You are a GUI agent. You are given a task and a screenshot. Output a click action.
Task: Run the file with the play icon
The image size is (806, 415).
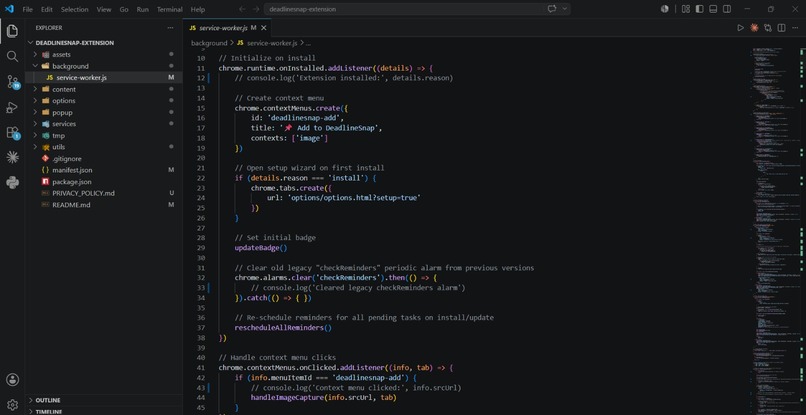coord(740,28)
